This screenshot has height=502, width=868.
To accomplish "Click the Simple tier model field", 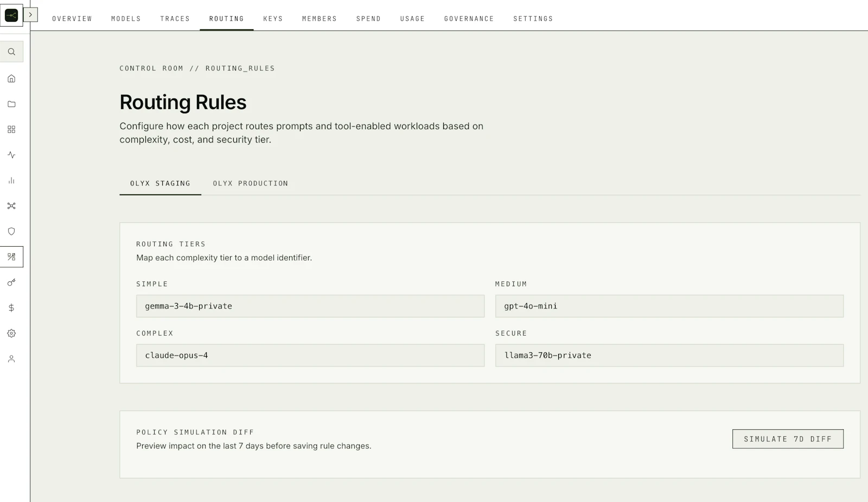I will pyautogui.click(x=310, y=306).
